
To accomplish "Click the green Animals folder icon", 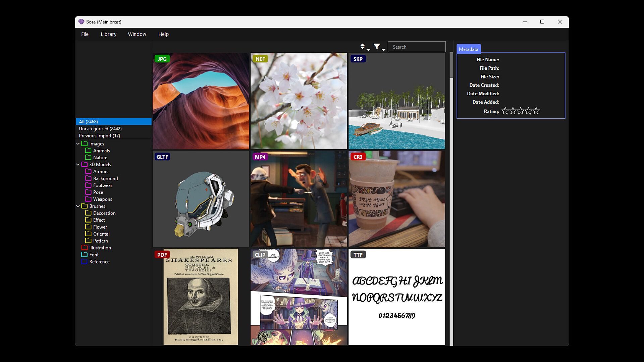I will tap(88, 150).
